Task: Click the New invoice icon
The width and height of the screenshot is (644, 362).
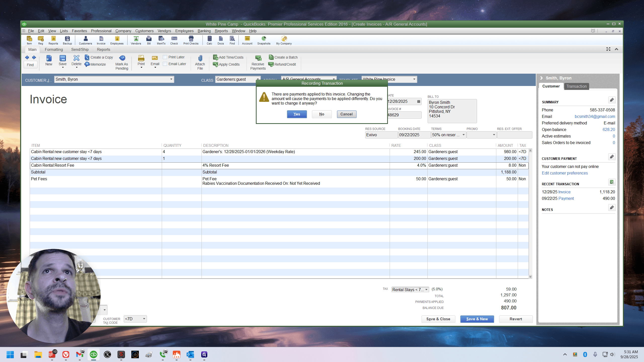Action: pos(49,61)
